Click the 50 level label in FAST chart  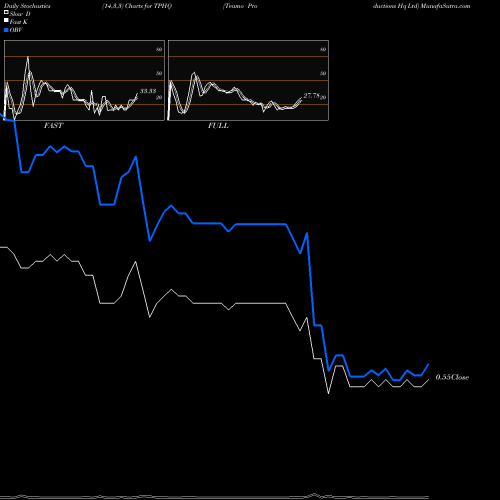(159, 73)
